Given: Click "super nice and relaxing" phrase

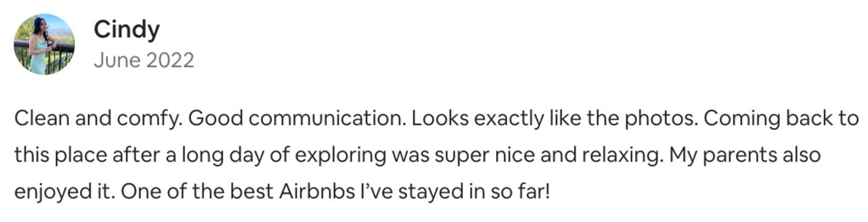Looking at the screenshot, I should click(x=549, y=155).
